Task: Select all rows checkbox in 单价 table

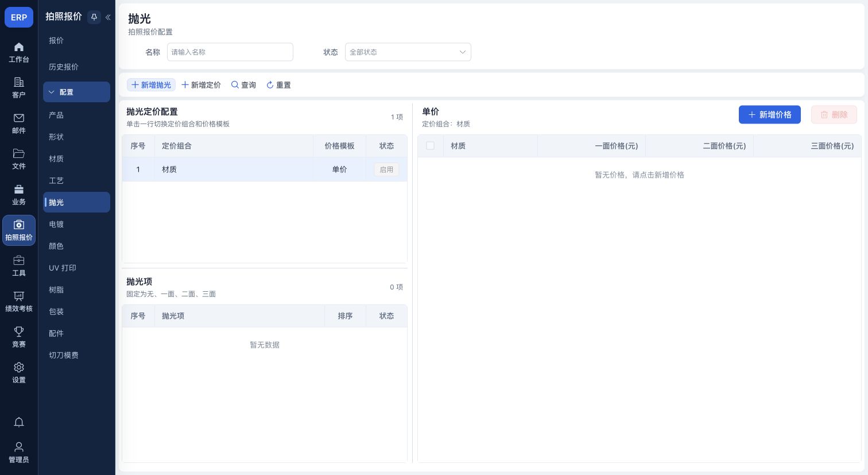Action: pos(430,146)
